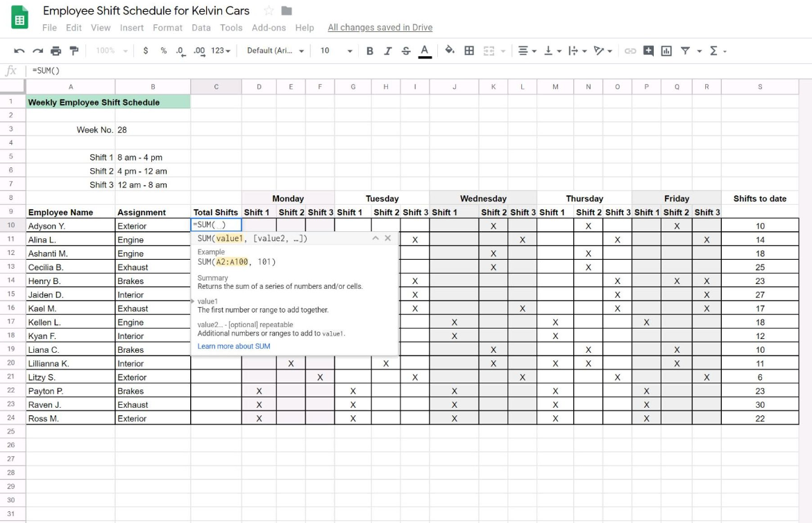Click the filter funnel icon
Image resolution: width=812 pixels, height=523 pixels.
coord(685,51)
